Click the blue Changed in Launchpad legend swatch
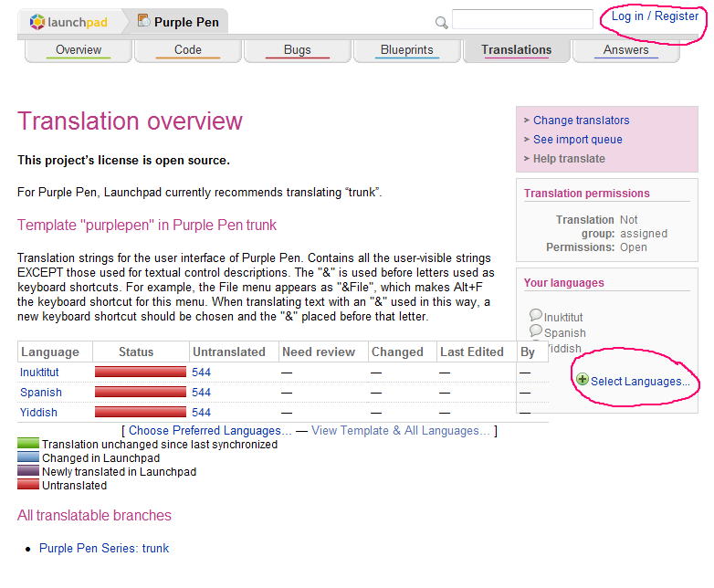 28,457
